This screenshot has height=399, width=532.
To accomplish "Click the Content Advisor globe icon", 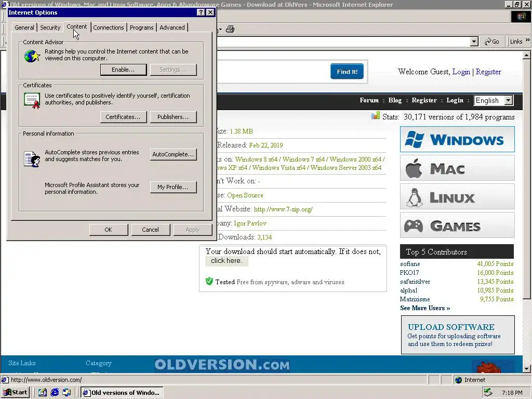I will coord(32,56).
